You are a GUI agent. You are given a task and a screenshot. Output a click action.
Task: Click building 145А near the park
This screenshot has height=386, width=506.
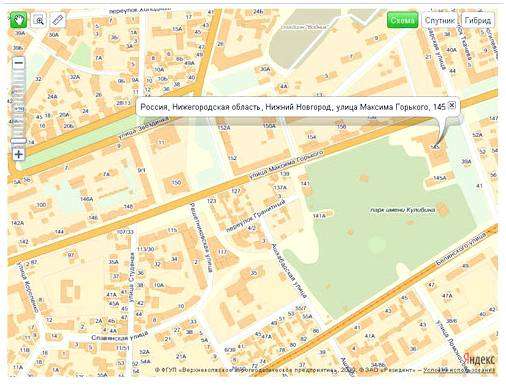(x=439, y=178)
